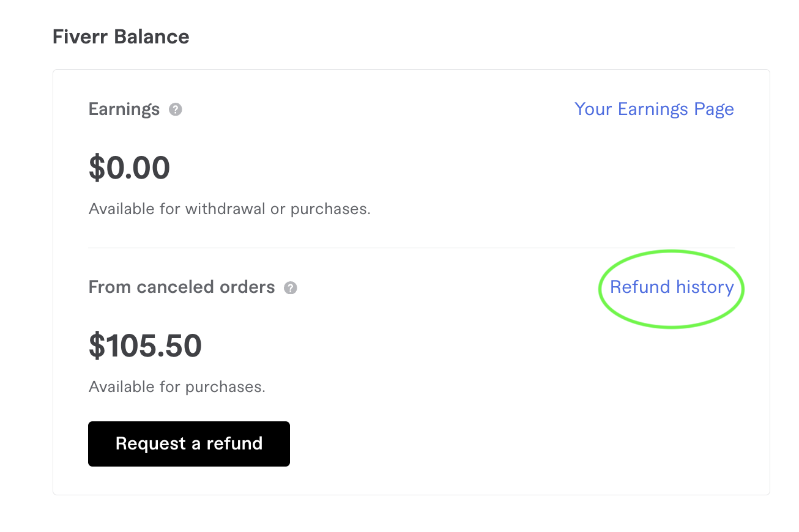Open Your Earnings Page link
The width and height of the screenshot is (799, 532).
(654, 109)
